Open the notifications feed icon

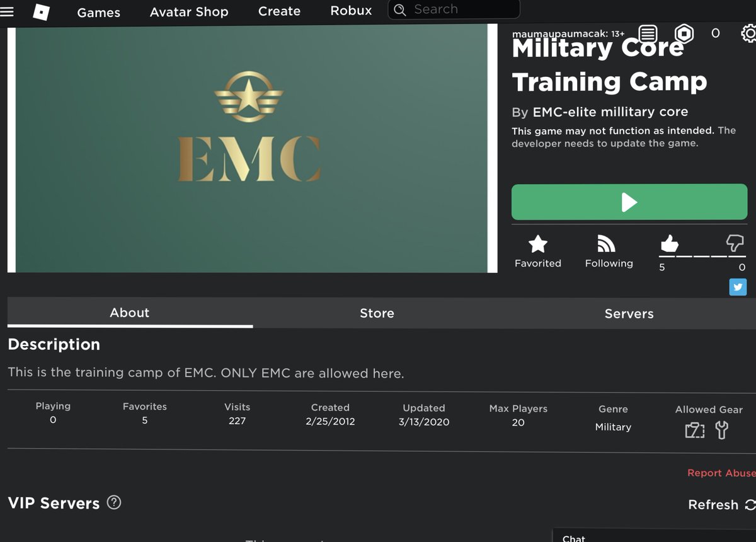point(648,33)
